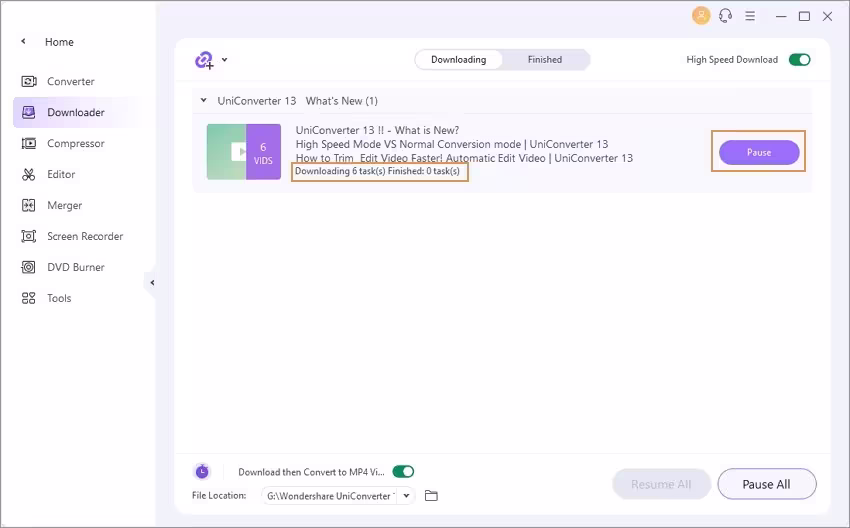Click 'UniConverter 13 !! - What is New?' title
The image size is (850, 528).
(x=377, y=130)
